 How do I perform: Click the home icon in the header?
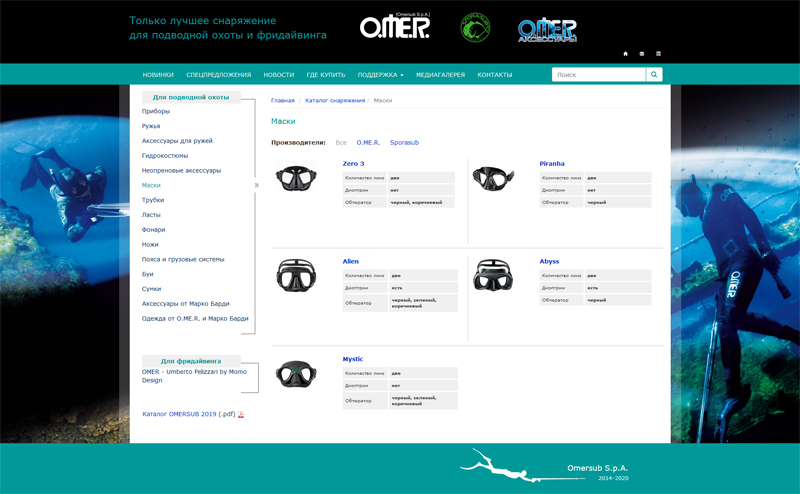[x=626, y=54]
